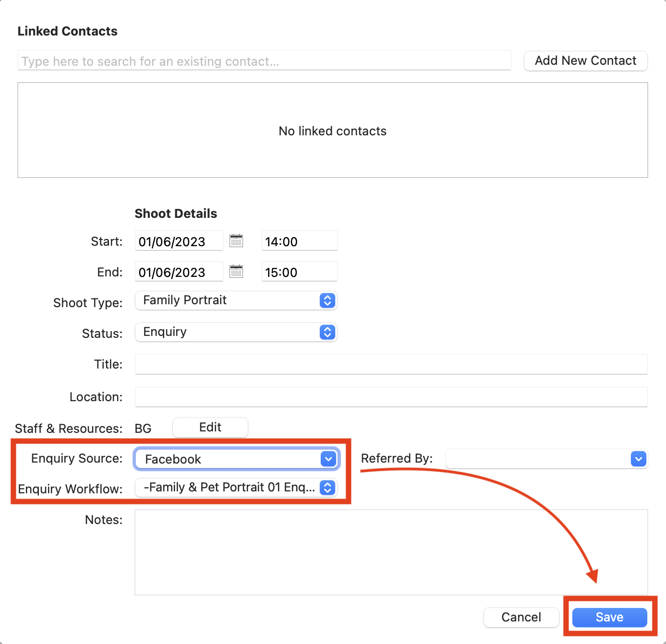Click the Enquiry Workflow chevron icon
This screenshot has width=666, height=644.
327,488
